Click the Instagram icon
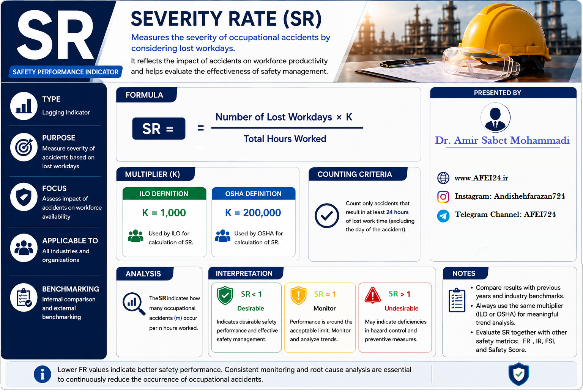Image resolution: width=583 pixels, height=392 pixels. [443, 196]
